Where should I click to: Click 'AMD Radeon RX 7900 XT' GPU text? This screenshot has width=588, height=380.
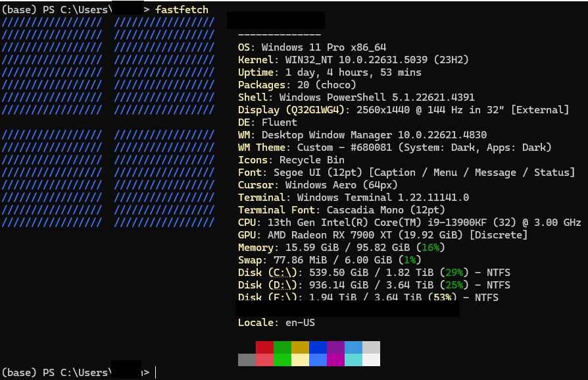[330, 235]
